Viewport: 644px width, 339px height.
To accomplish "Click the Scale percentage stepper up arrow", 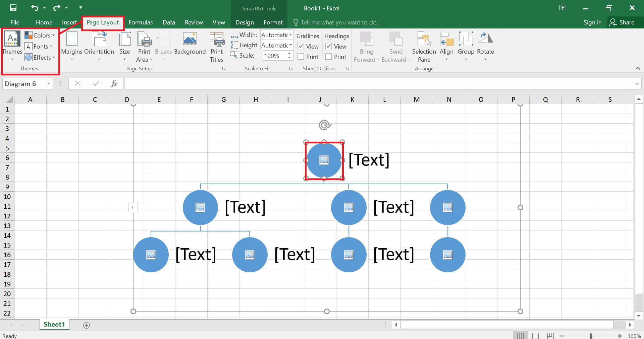I will click(x=289, y=54).
